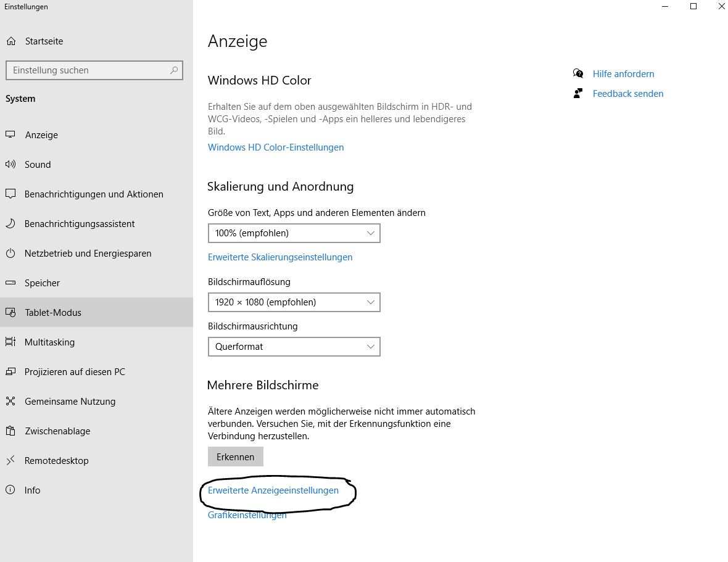
Task: Click the Hilfe anfordern link
Action: 623,74
